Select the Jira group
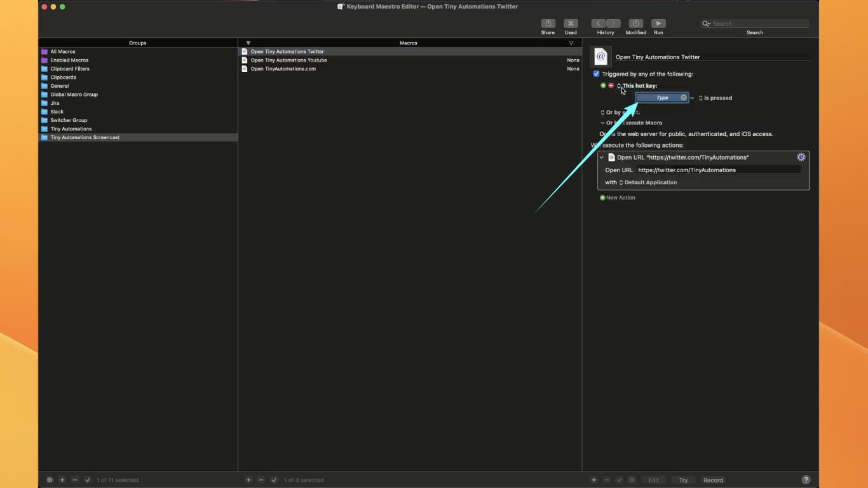This screenshot has width=868, height=488. pos(138,103)
